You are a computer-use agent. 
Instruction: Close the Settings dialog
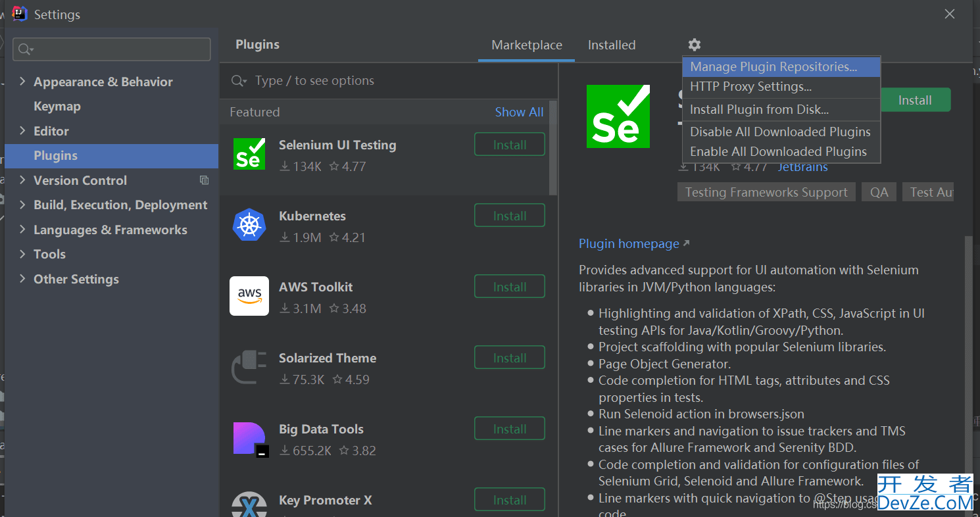tap(950, 14)
